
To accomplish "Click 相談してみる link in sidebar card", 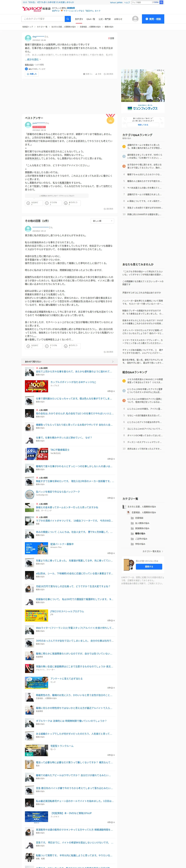I will pos(143,125).
